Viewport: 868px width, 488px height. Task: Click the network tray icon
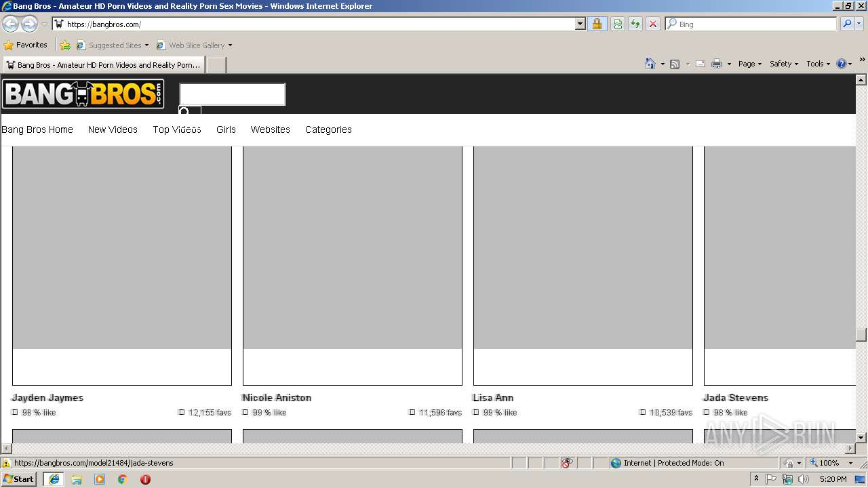point(787,479)
